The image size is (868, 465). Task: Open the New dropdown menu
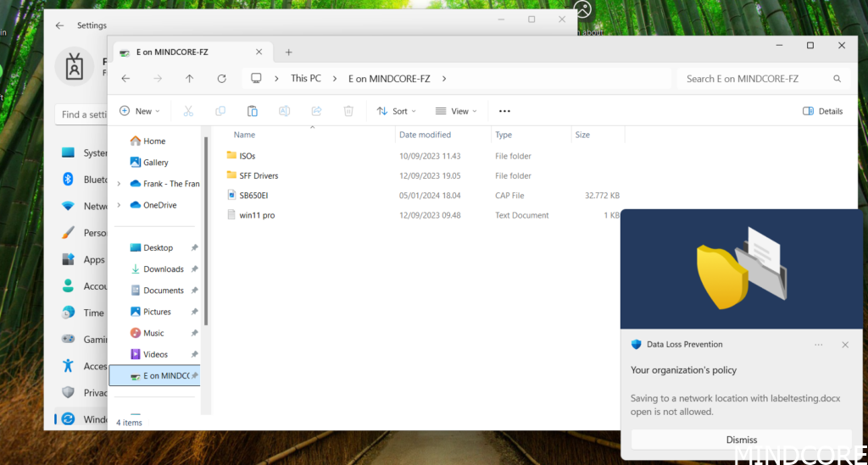[140, 111]
